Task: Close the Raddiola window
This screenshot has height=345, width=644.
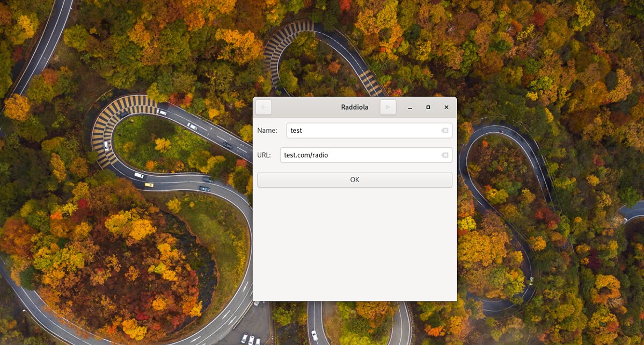Action: [x=446, y=107]
